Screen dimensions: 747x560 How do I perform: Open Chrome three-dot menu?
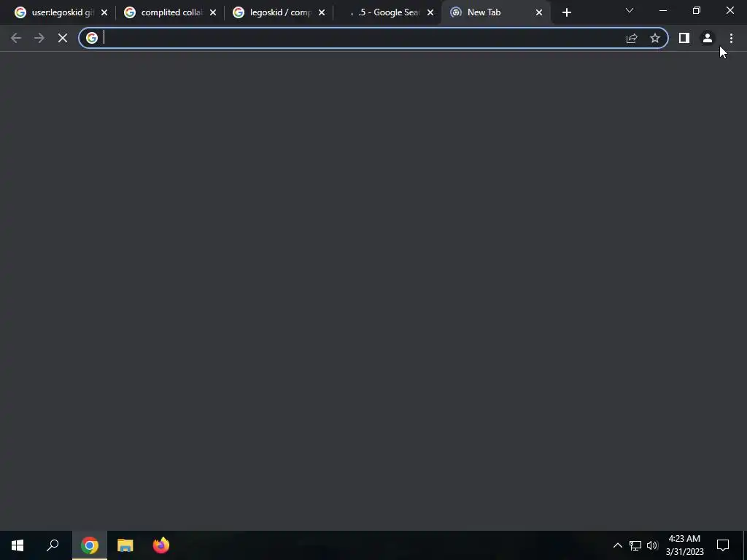click(731, 38)
